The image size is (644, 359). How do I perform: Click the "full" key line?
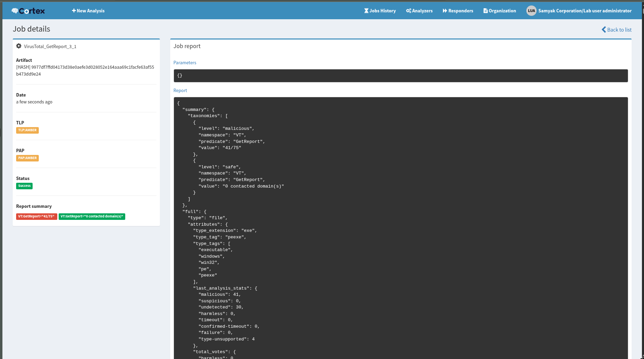click(x=194, y=212)
